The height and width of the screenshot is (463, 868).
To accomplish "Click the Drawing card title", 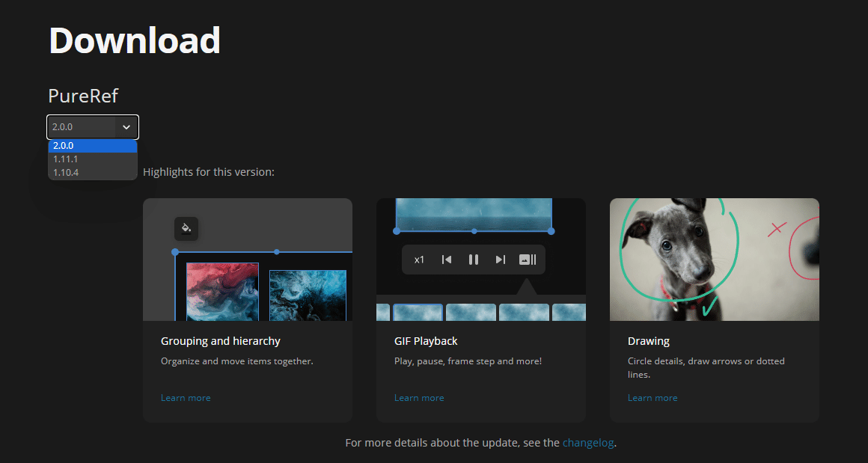I will (648, 341).
